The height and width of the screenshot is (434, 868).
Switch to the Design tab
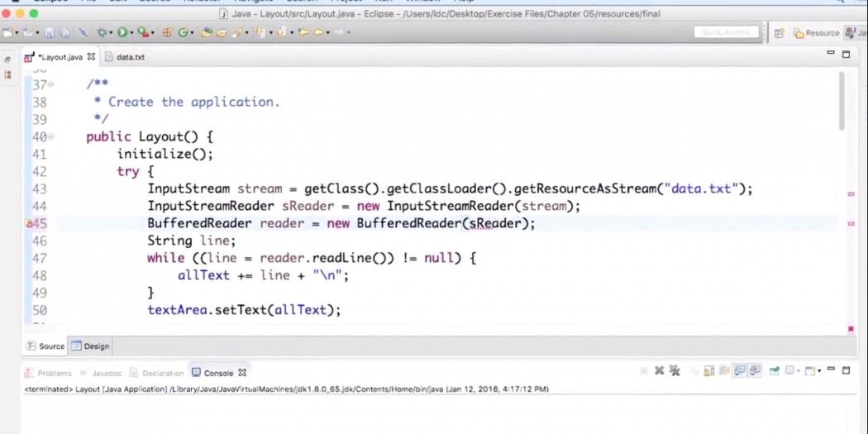90,346
